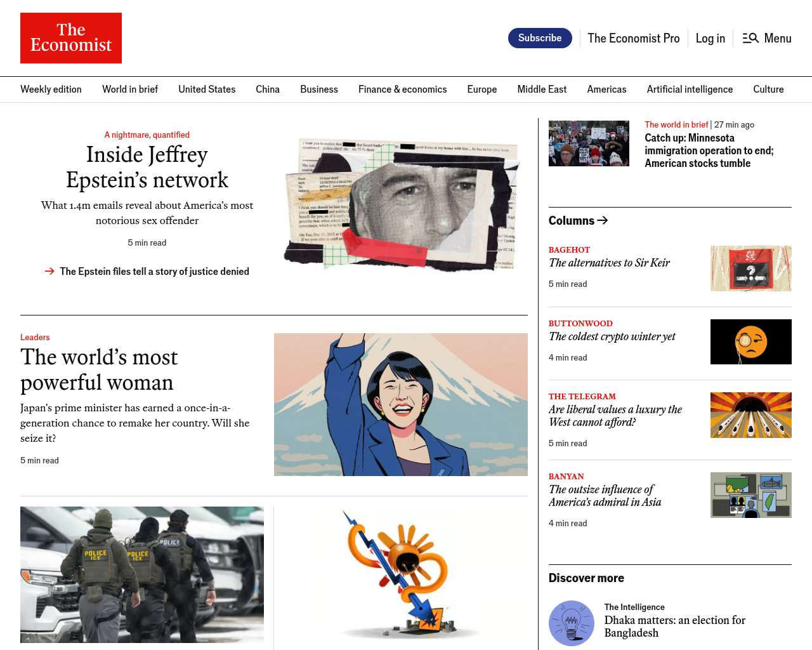Open the Artificial intelligence section
Image resolution: width=812 pixels, height=650 pixels.
pos(690,90)
